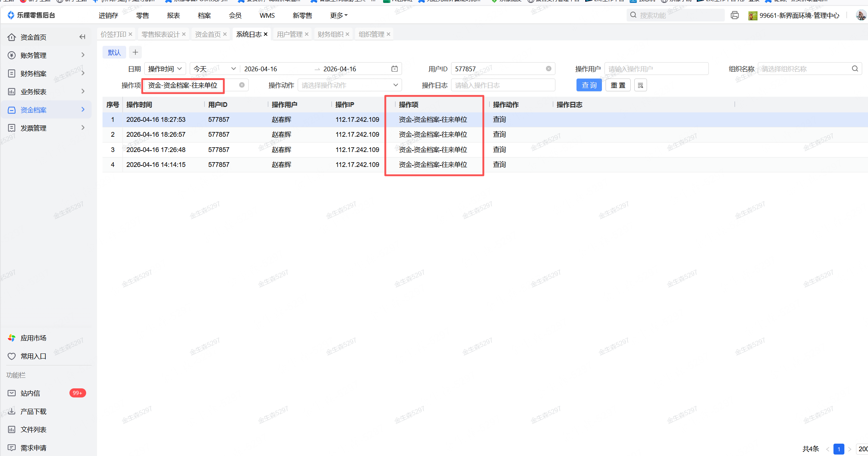868x456 pixels.
Task: Click the printer icon in the top bar
Action: tap(735, 15)
